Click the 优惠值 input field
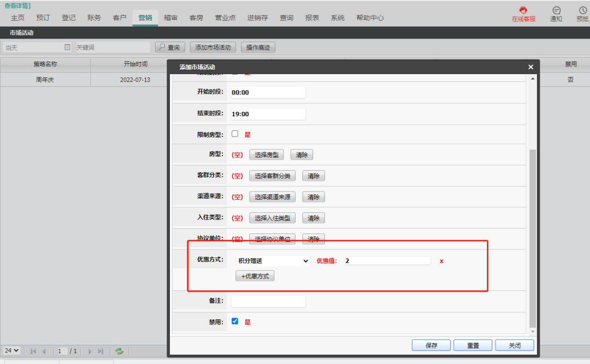 (387, 261)
